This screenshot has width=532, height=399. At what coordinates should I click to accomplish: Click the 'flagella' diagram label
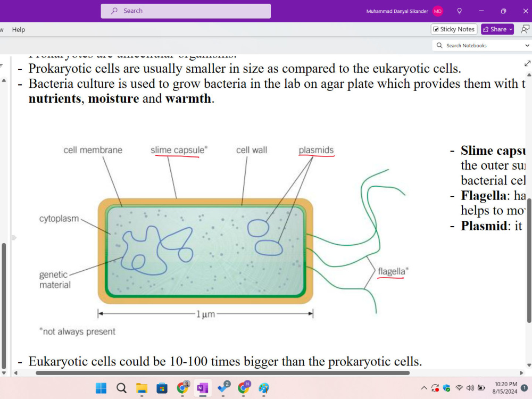click(x=393, y=271)
